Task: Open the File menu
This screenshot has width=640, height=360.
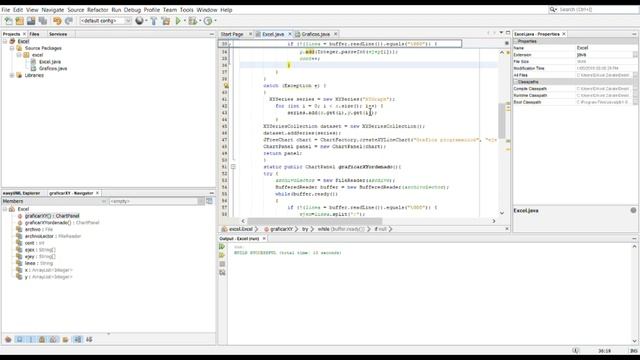Action: (6, 10)
